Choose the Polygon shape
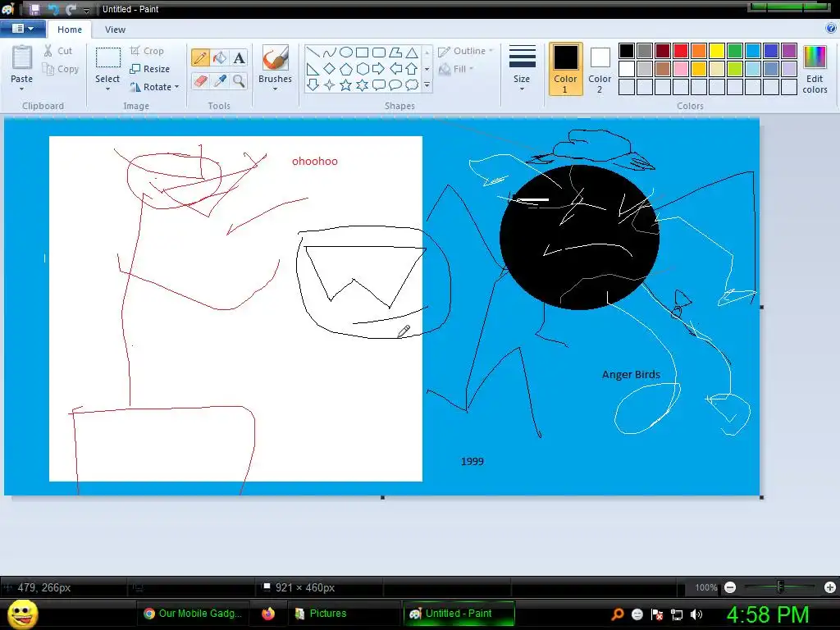840x630 pixels. (x=395, y=52)
